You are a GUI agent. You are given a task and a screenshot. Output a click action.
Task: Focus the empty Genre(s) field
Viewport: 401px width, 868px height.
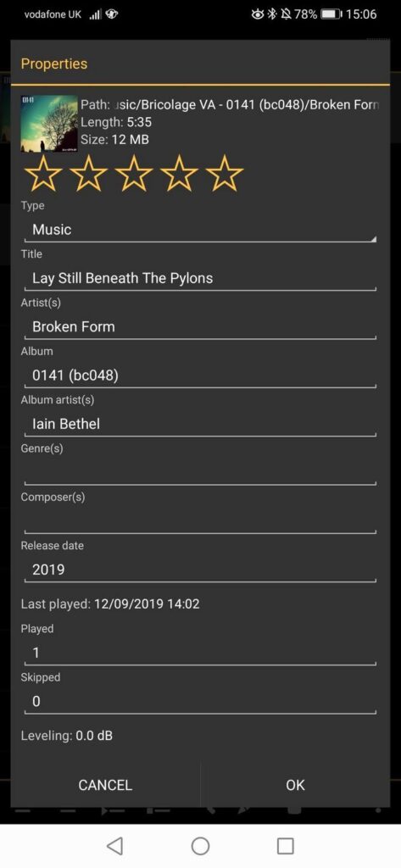[x=200, y=472]
